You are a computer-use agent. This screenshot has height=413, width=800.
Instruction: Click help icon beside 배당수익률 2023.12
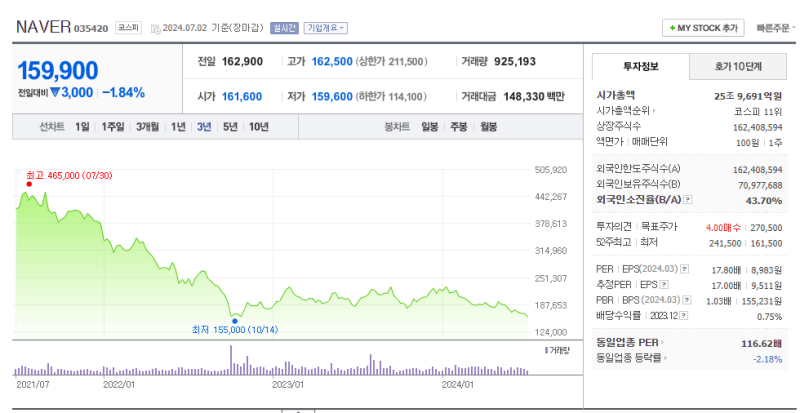pyautogui.click(x=684, y=314)
